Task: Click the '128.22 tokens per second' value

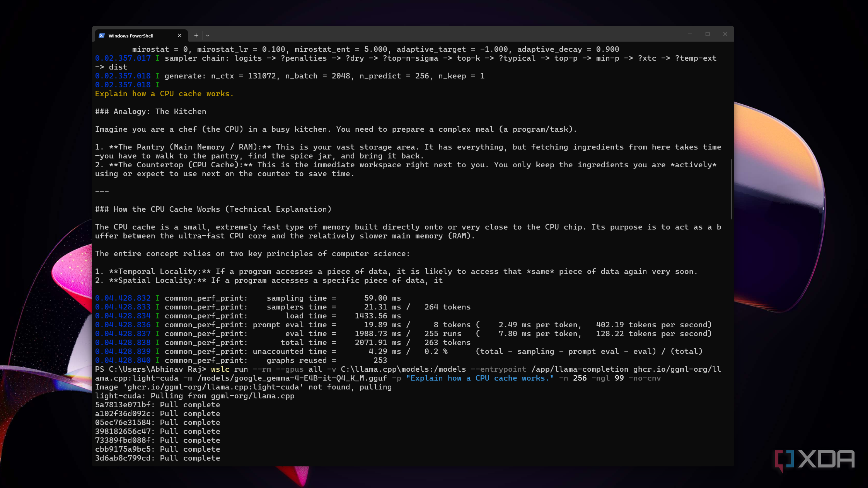Action: [x=651, y=334]
